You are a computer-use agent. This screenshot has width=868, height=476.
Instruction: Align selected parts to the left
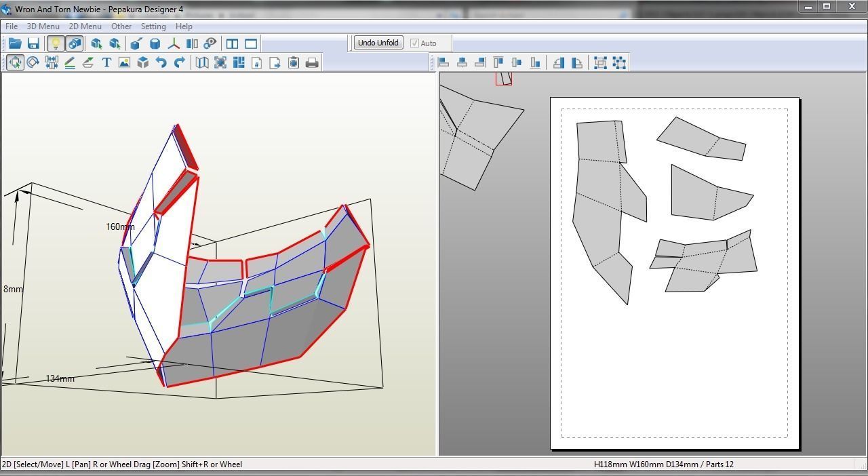(444, 62)
